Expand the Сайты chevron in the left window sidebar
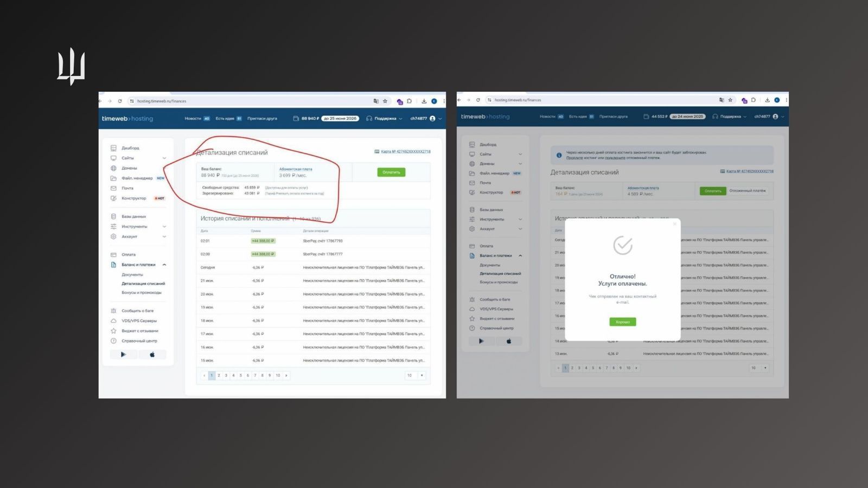The width and height of the screenshot is (868, 488). 164,158
